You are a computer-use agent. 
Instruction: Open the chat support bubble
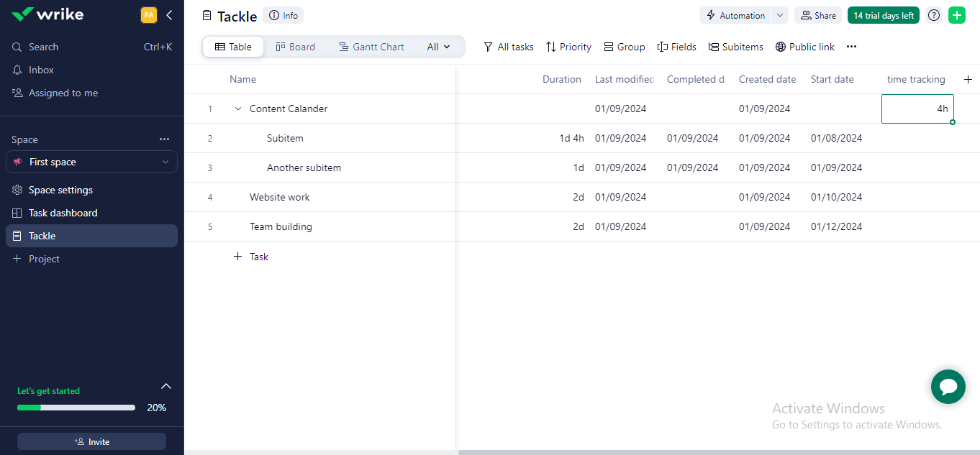click(948, 387)
